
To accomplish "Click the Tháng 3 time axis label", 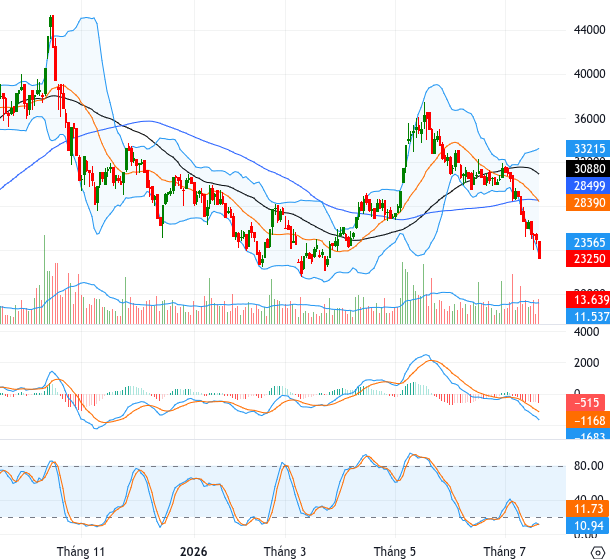I will (x=285, y=551).
